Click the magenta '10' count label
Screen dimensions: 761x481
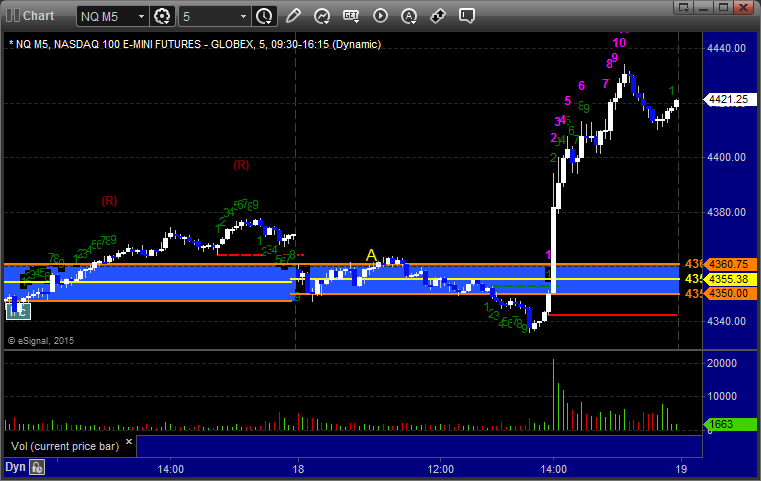[x=619, y=43]
